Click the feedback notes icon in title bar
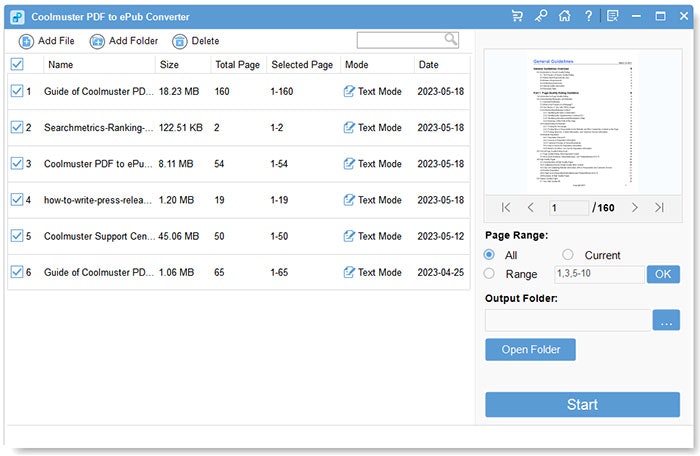This screenshot has height=456, width=700. (612, 17)
